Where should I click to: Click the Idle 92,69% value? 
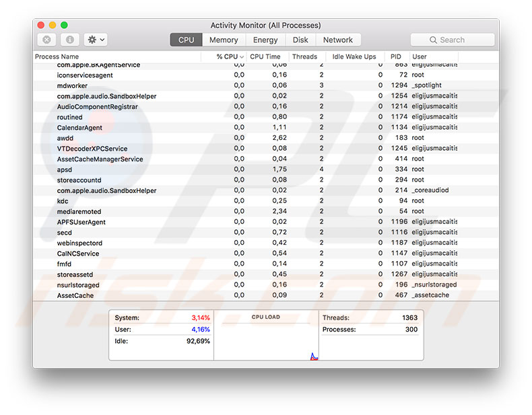(198, 341)
